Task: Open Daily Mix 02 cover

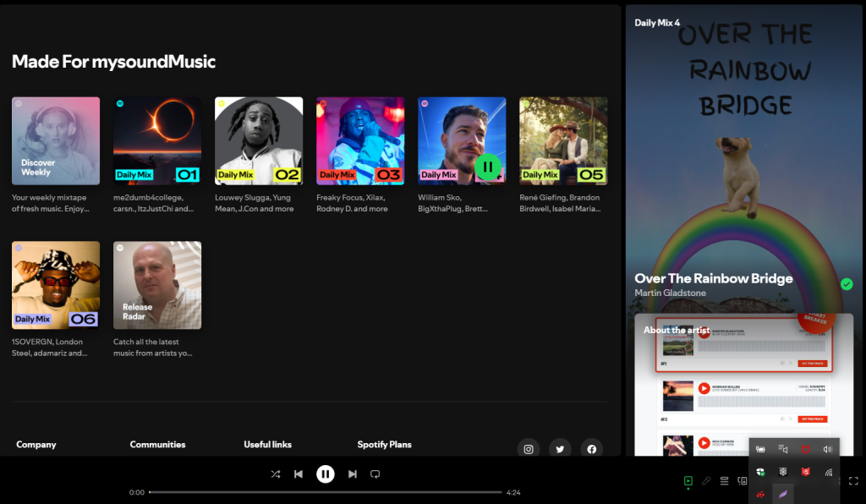Action: tap(259, 140)
